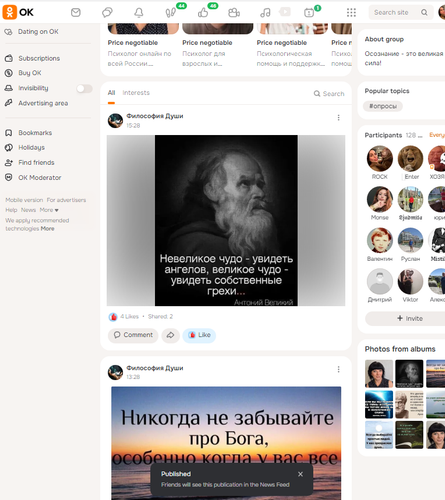Open More about recommended technologies
This screenshot has height=500, width=445.
[x=47, y=229]
